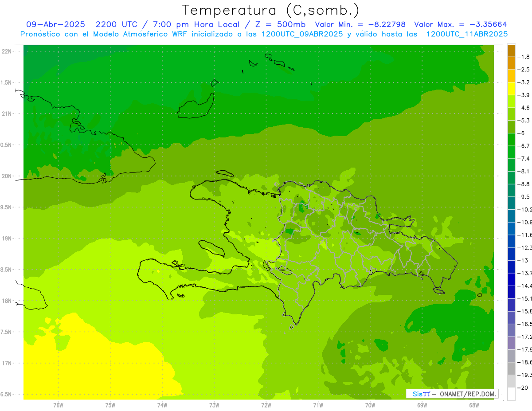The height and width of the screenshot is (411, 532).
Task: Click the "18N" latitude label
Action: 7,301
